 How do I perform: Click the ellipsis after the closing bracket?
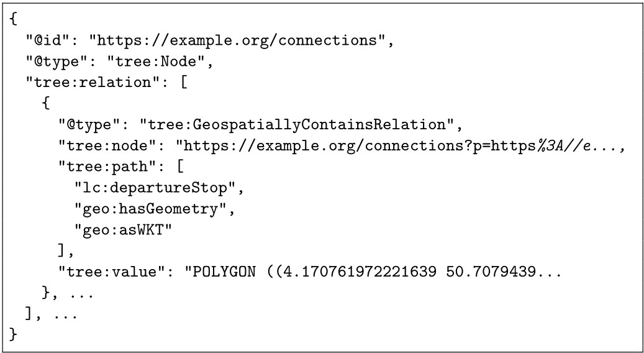pyautogui.click(x=66, y=316)
